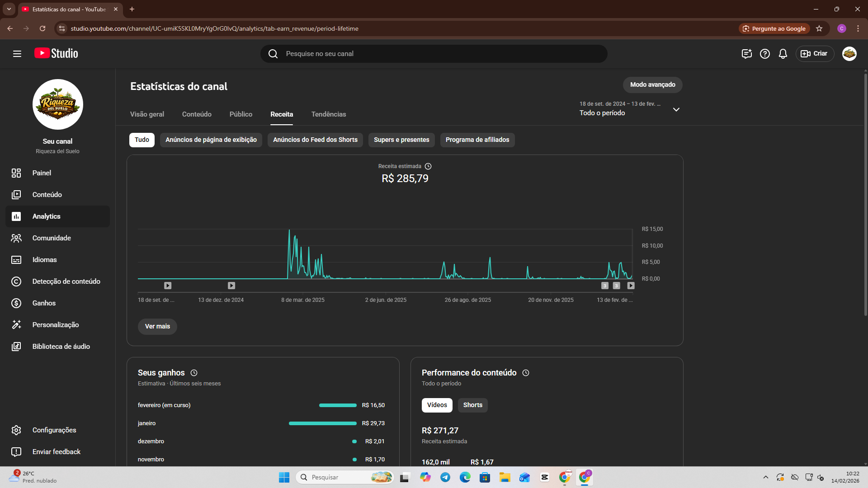Click the notifications bell icon
Viewport: 868px width, 488px height.
click(x=783, y=54)
